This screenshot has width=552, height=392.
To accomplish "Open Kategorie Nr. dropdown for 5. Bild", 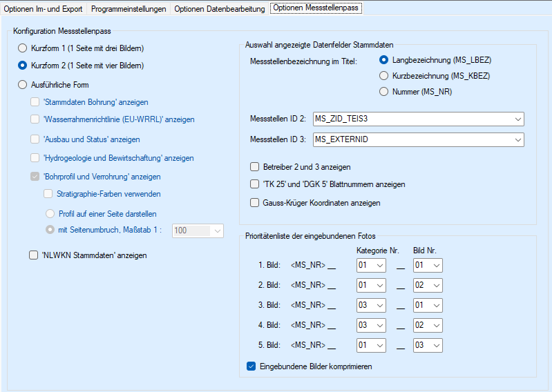I will point(371,346).
